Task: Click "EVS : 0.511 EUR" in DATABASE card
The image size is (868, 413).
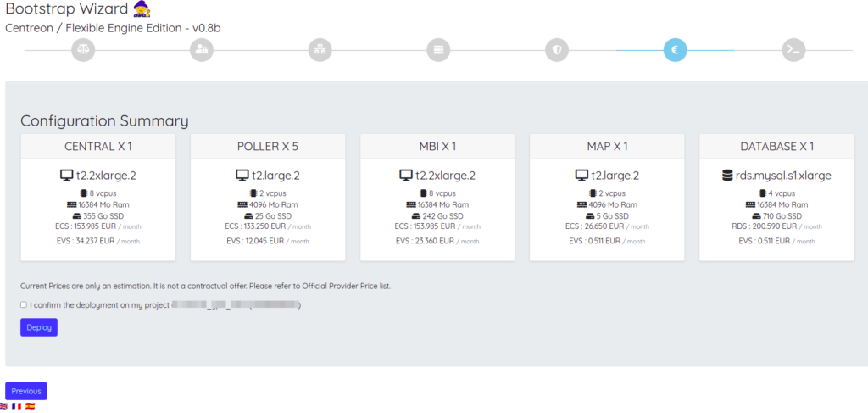Action: coord(764,241)
